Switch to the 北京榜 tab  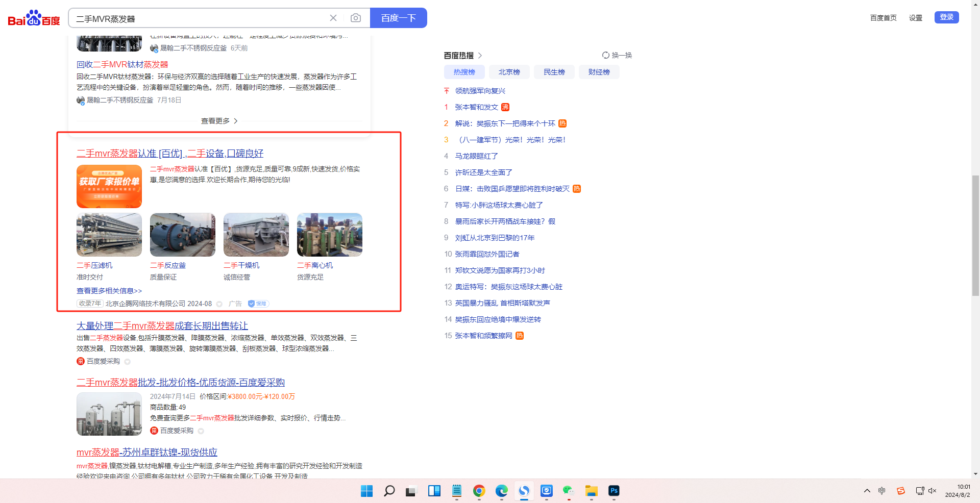tap(509, 72)
